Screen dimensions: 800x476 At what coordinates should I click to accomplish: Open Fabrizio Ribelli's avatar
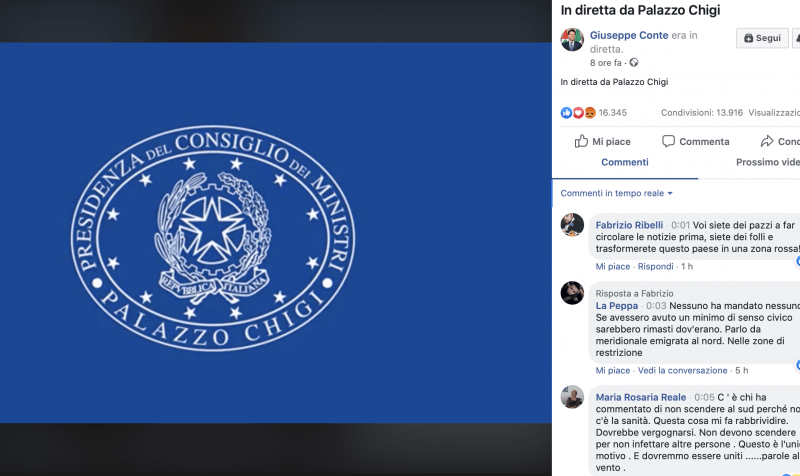click(572, 224)
